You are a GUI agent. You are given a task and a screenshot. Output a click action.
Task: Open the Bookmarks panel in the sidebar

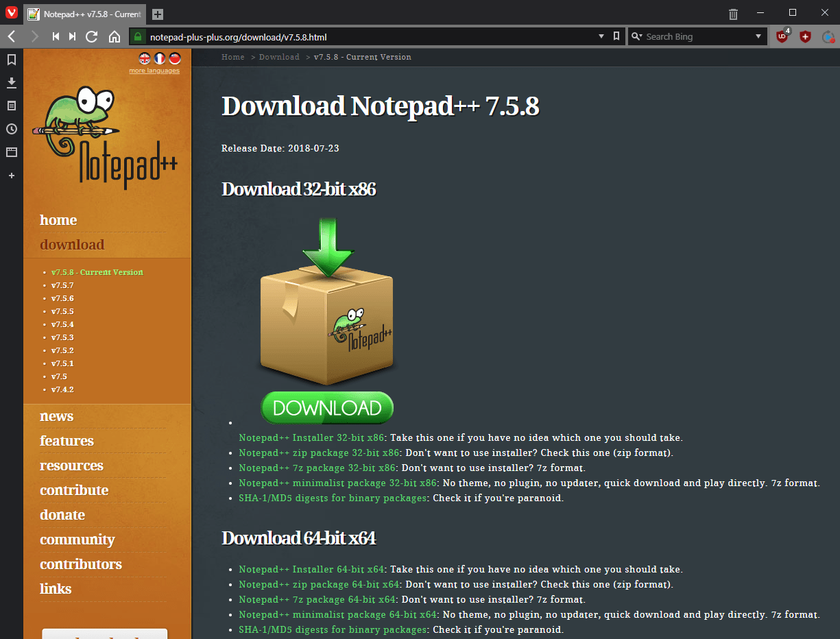click(x=11, y=60)
